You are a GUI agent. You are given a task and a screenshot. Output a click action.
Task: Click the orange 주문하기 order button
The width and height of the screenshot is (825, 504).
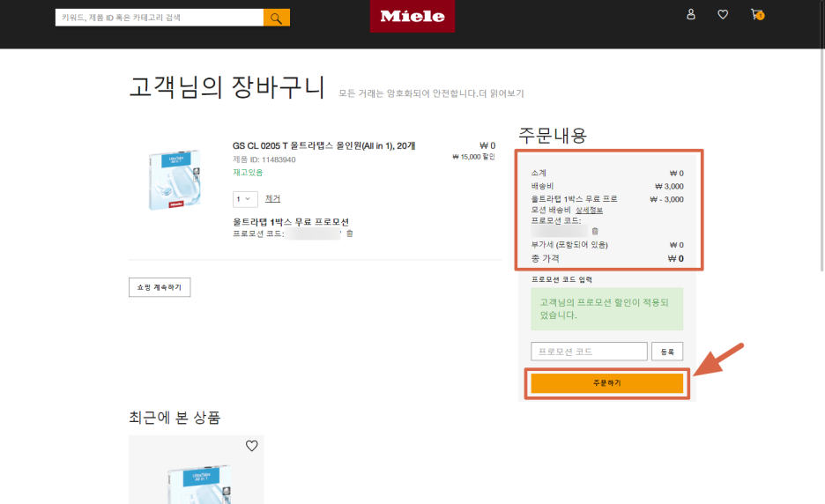click(x=606, y=383)
